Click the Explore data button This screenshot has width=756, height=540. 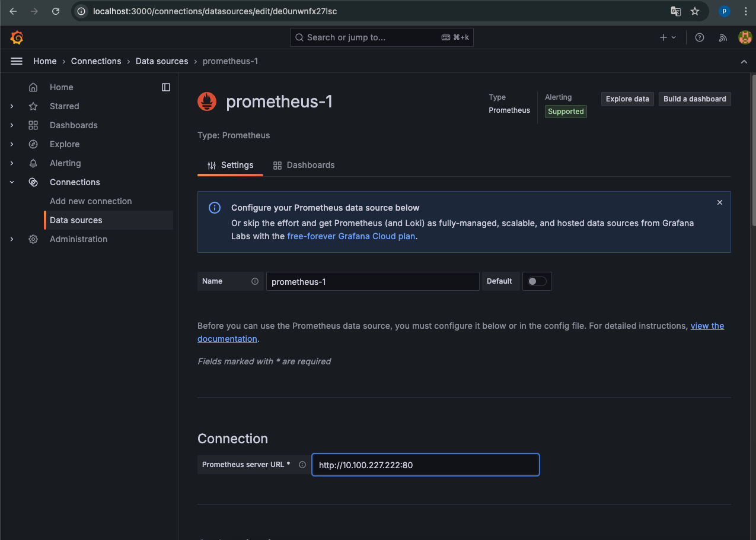pos(627,99)
